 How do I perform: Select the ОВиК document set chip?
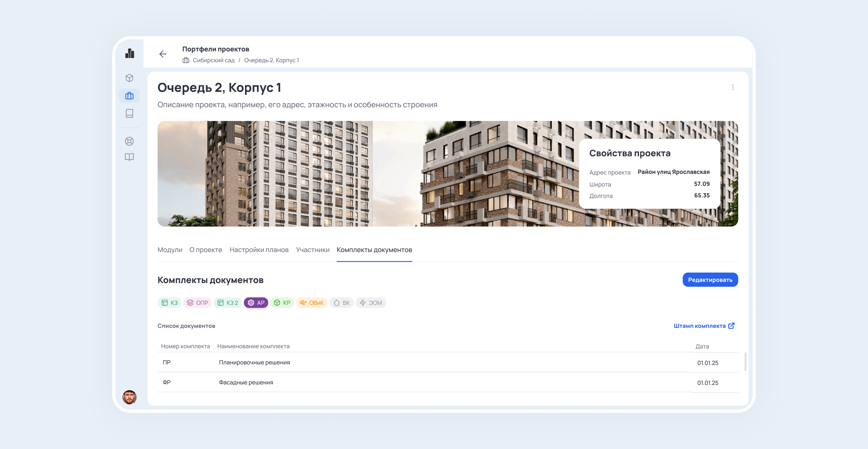click(312, 303)
